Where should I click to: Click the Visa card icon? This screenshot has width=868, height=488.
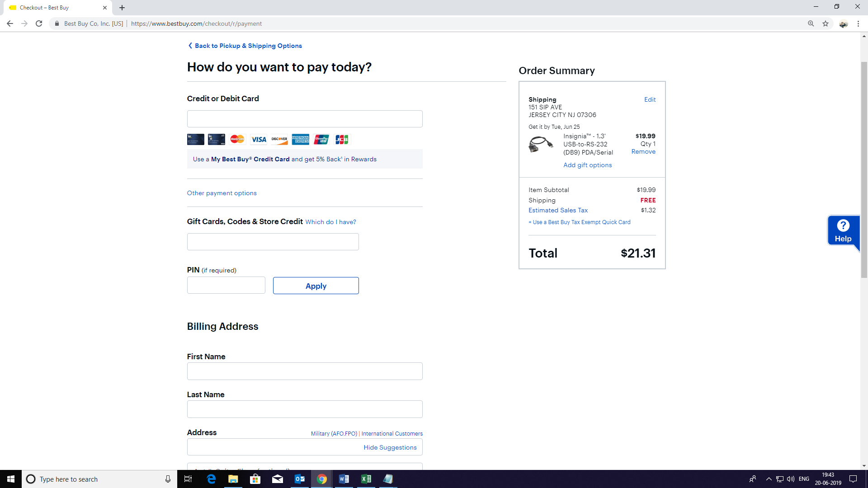pyautogui.click(x=259, y=139)
